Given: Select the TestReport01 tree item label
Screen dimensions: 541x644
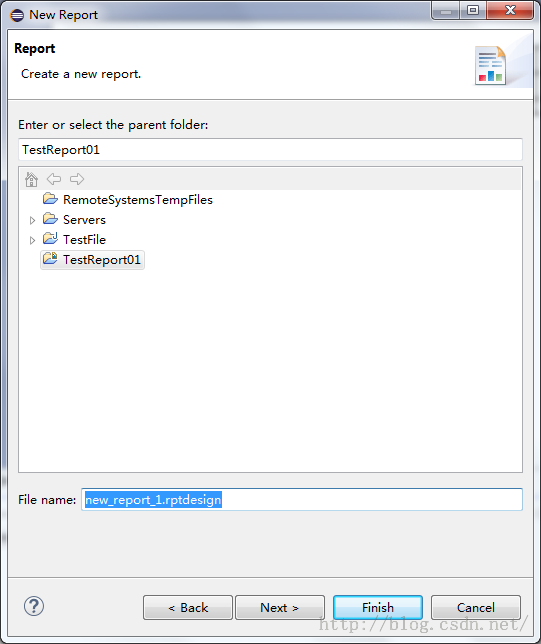Looking at the screenshot, I should tap(102, 260).
